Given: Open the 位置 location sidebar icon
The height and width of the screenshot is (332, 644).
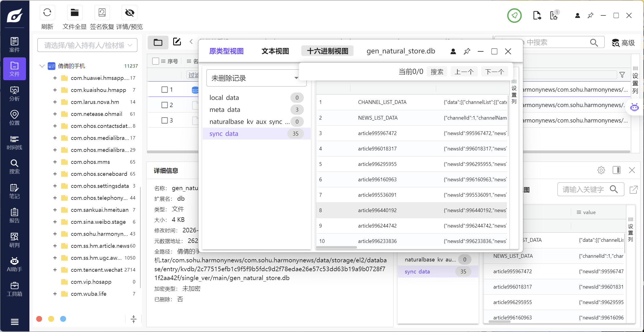Looking at the screenshot, I should (x=14, y=118).
